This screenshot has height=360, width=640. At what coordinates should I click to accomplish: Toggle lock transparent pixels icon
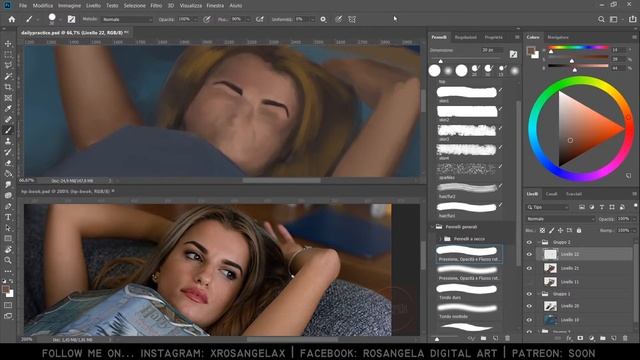[542, 231]
